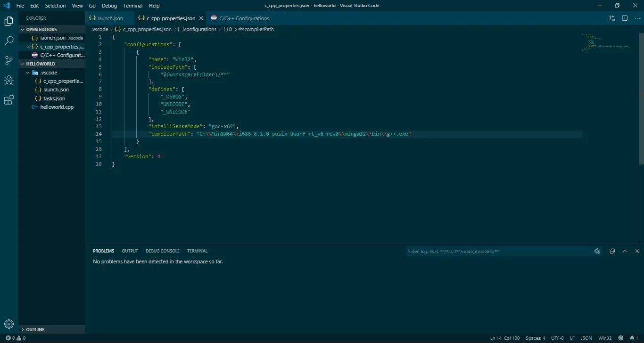Click the collapse all icon in Problems panel
The image size is (644, 343).
(x=612, y=251)
